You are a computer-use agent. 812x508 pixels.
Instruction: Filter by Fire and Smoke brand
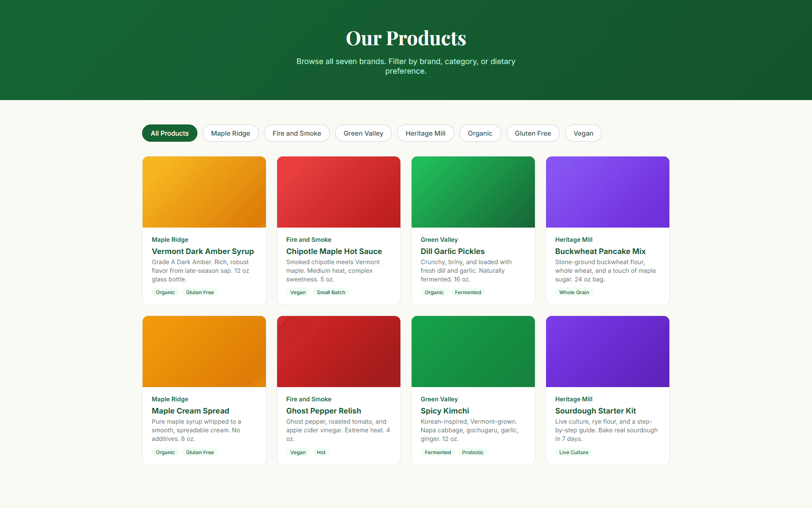point(296,133)
